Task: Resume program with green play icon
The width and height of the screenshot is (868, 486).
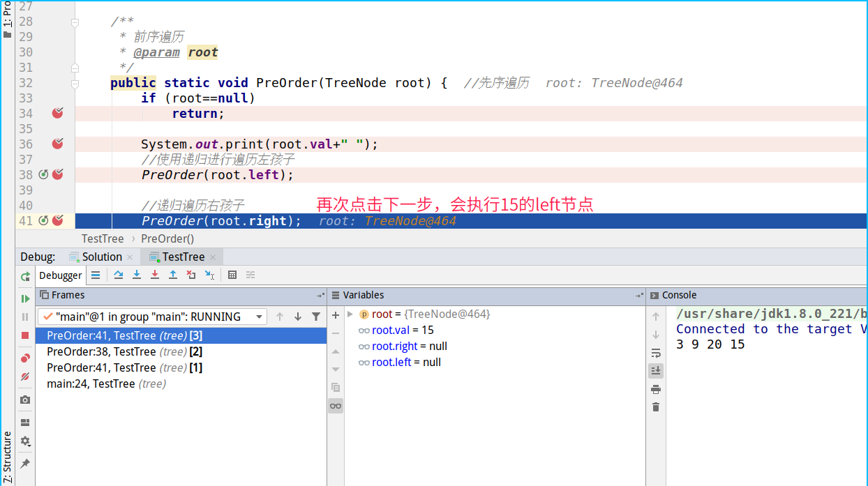Action: click(x=25, y=298)
